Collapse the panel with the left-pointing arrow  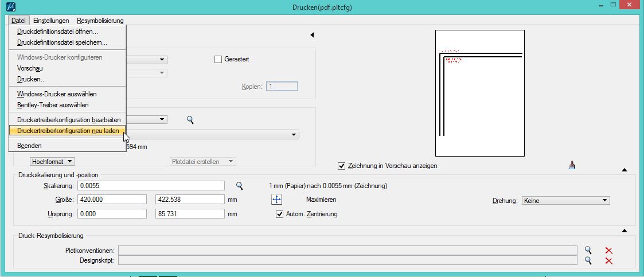[x=312, y=36]
